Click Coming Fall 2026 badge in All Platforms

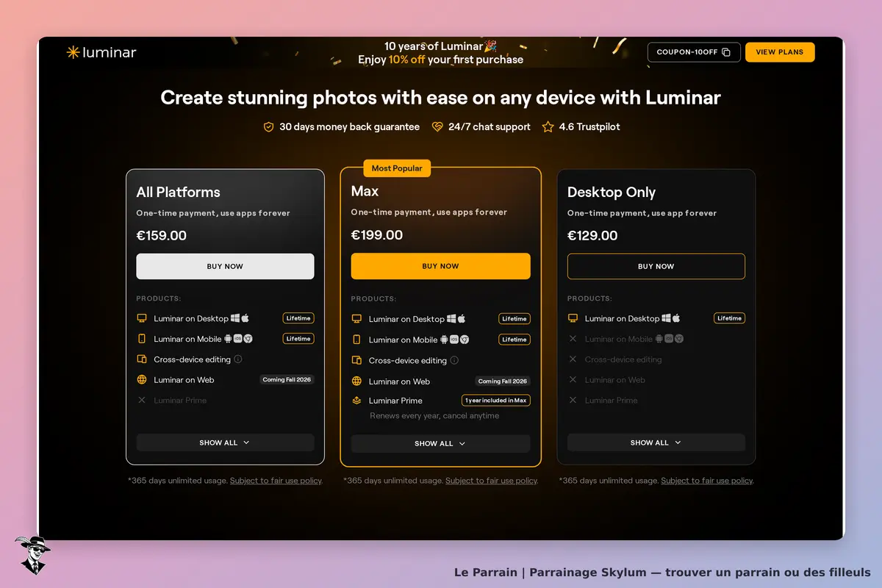click(287, 380)
